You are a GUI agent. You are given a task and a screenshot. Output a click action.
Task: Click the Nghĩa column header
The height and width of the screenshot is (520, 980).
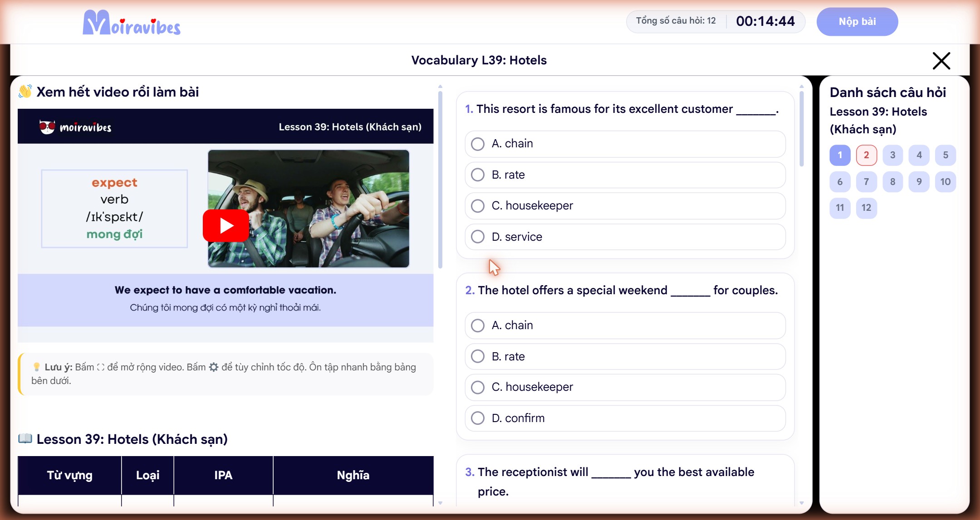(353, 475)
